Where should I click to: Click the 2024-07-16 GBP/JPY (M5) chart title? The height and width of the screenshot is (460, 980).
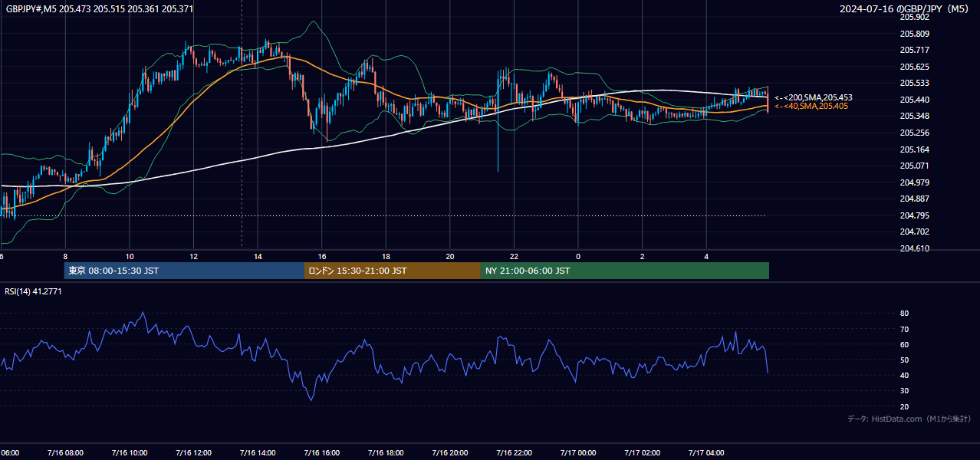(x=904, y=8)
